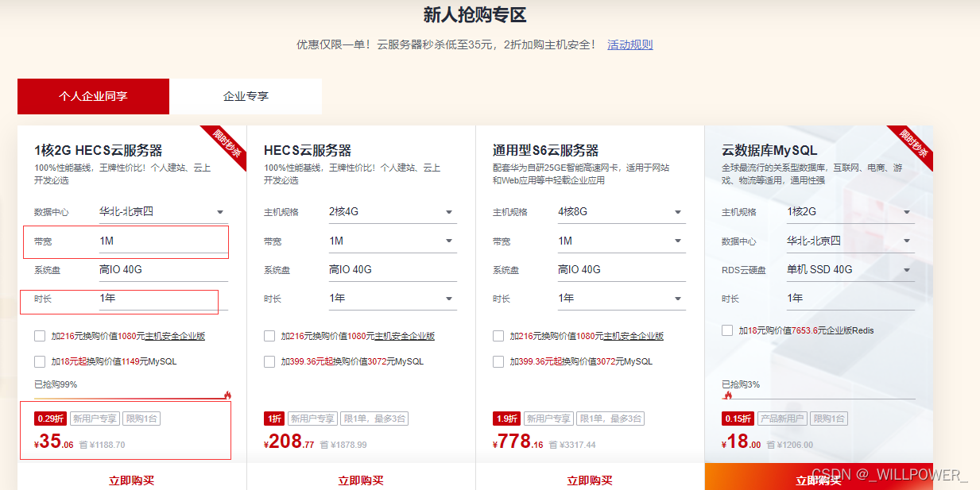Click the 新人抢购专区 heading
The image size is (980, 490).
(x=475, y=15)
